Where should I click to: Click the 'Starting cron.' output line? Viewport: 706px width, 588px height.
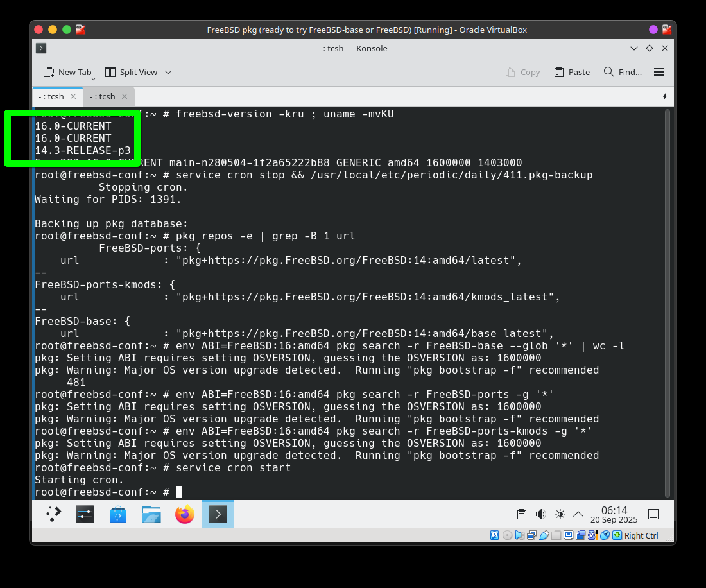coord(79,480)
